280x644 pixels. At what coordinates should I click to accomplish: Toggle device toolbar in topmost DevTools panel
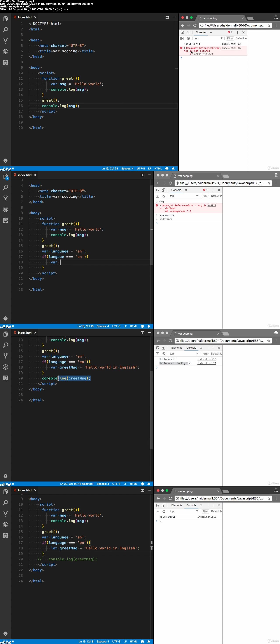[188, 32]
